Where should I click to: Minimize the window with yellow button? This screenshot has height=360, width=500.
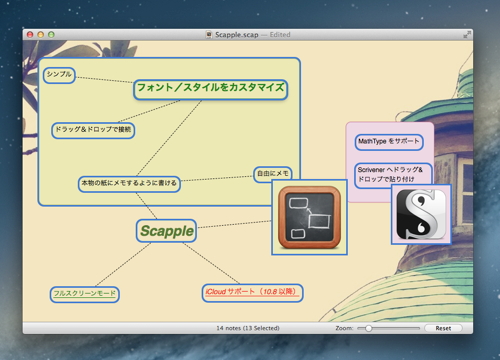pyautogui.click(x=41, y=34)
